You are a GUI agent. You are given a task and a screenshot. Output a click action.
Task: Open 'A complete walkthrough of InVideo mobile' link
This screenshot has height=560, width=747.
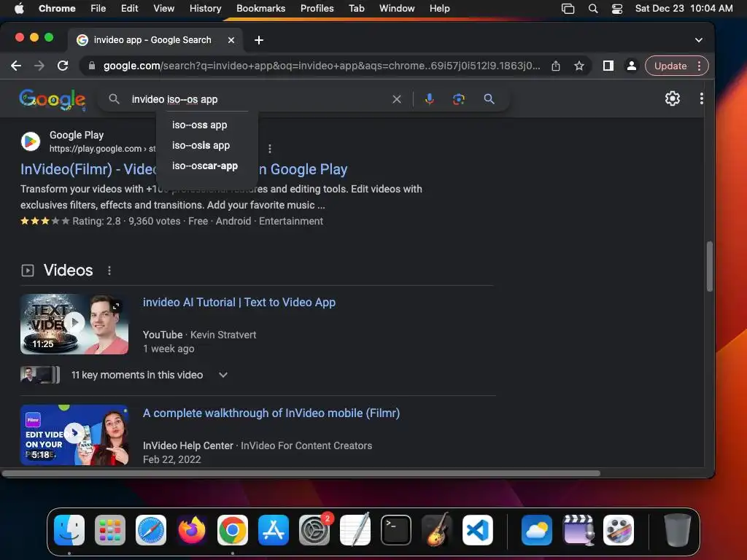271,413
